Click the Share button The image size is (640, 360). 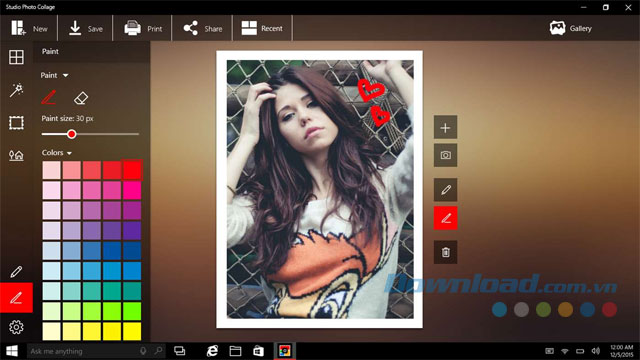point(203,28)
